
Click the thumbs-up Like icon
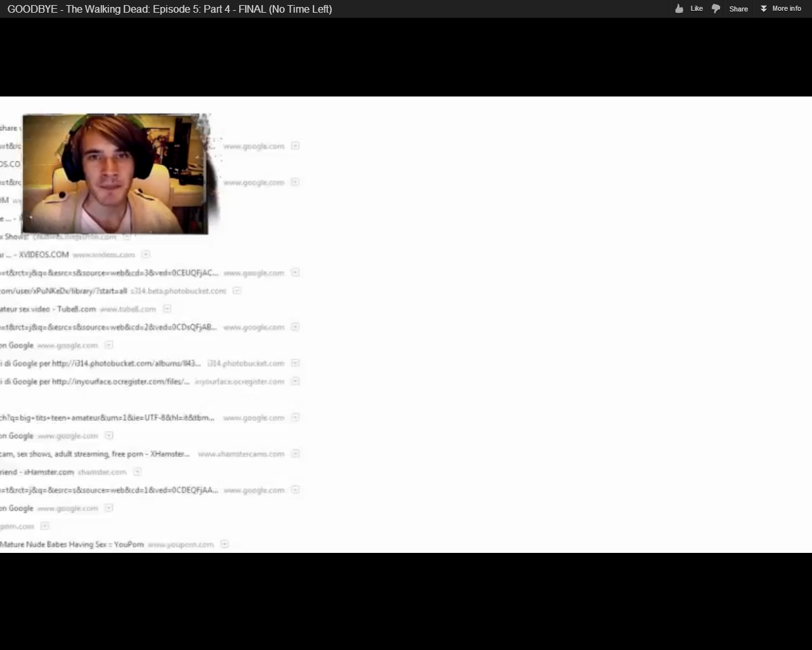tap(679, 8)
